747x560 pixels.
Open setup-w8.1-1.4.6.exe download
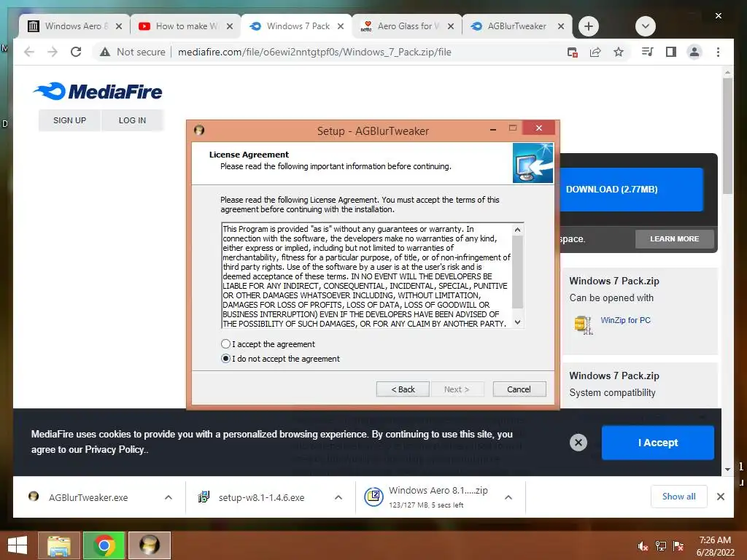tap(261, 497)
